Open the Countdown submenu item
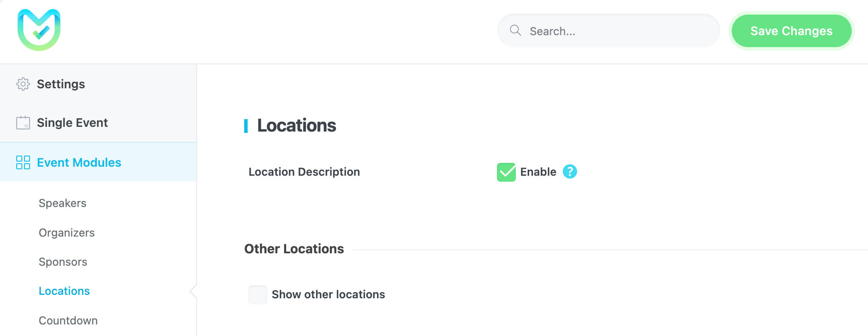The width and height of the screenshot is (868, 336). tap(68, 321)
